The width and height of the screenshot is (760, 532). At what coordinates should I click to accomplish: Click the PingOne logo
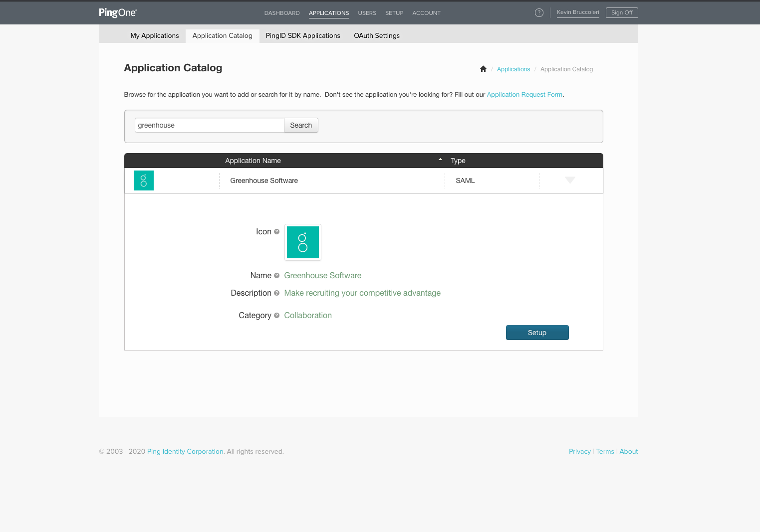click(118, 13)
